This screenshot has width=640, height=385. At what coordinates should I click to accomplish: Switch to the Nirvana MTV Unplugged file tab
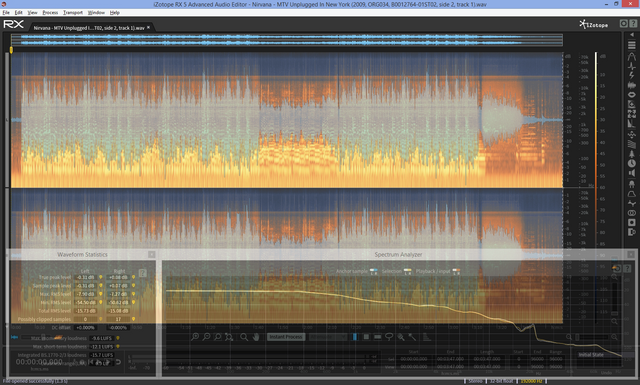pyautogui.click(x=89, y=28)
